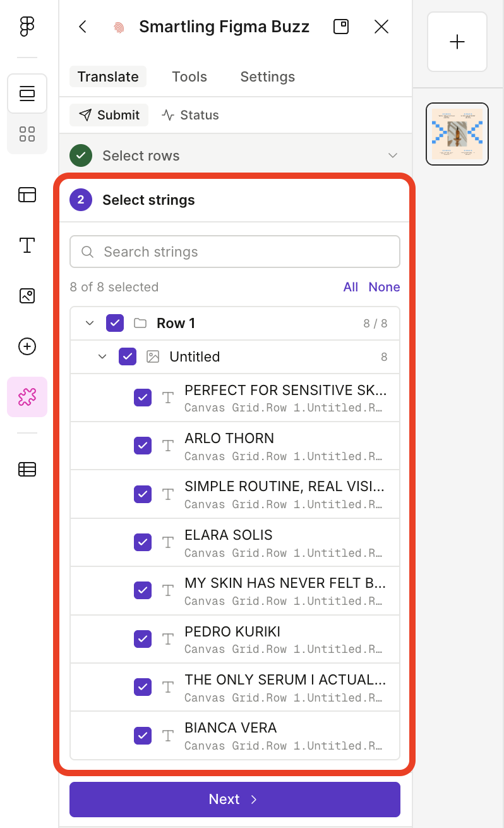Screen dimensions: 504x828
Task: Uncheck SIMPLE ROUTINE, REAL VISI... checkbox
Action: (143, 494)
